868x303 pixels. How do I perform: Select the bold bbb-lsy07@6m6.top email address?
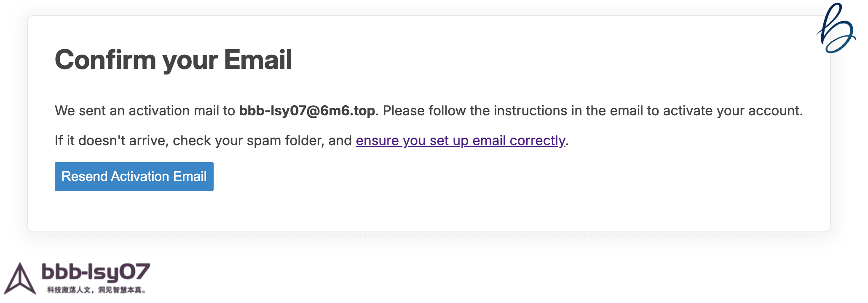click(x=307, y=111)
